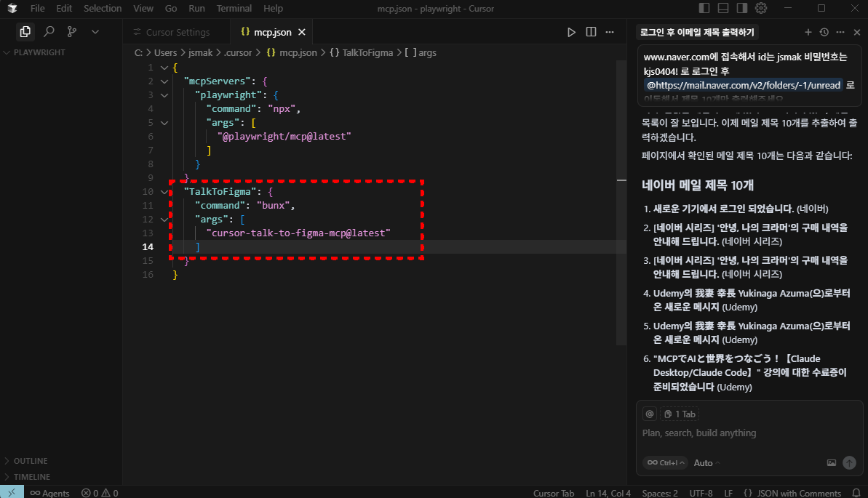Close the chat panel
This screenshot has width=868, height=498.
(857, 32)
